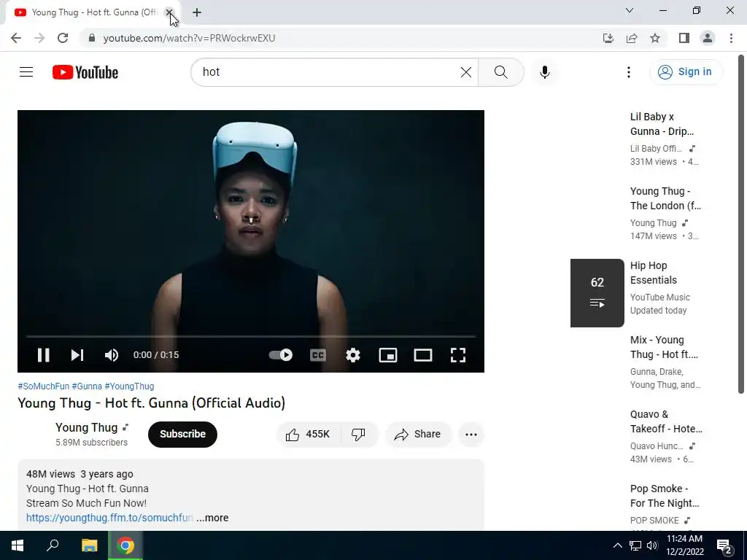Reload the page
This screenshot has height=560, width=747.
(x=63, y=38)
